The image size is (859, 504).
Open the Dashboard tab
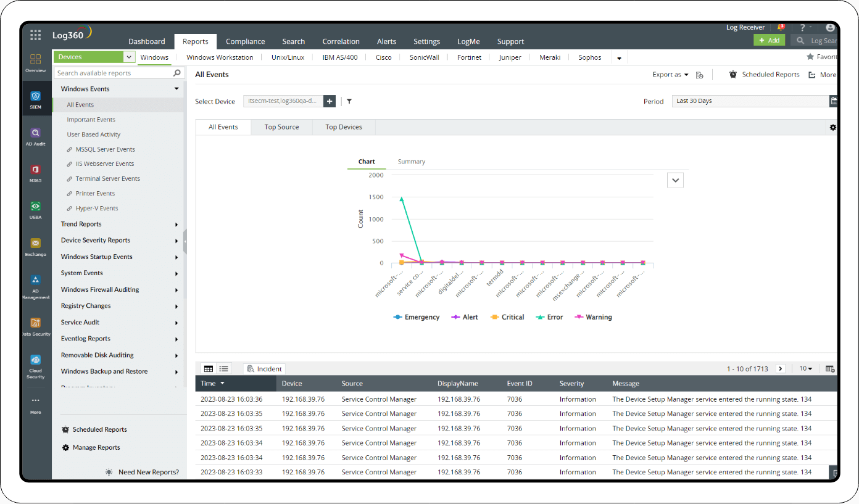pos(147,41)
